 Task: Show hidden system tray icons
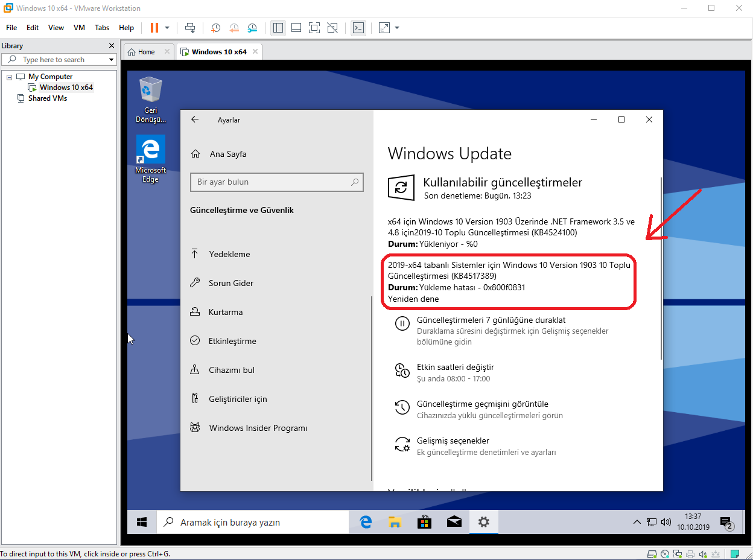pyautogui.click(x=637, y=522)
